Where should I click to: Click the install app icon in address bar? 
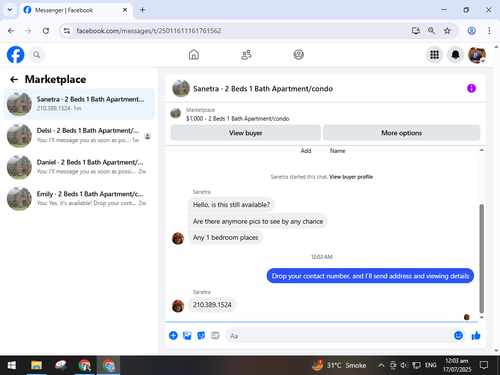tap(415, 31)
